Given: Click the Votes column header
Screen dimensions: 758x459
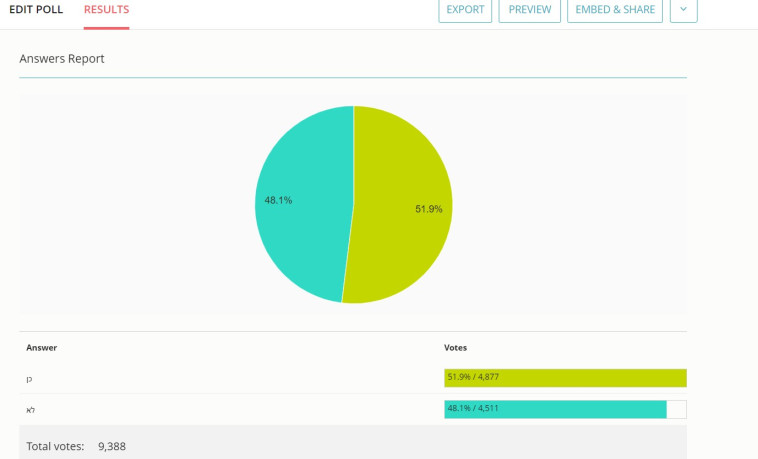Looking at the screenshot, I should 455,347.
